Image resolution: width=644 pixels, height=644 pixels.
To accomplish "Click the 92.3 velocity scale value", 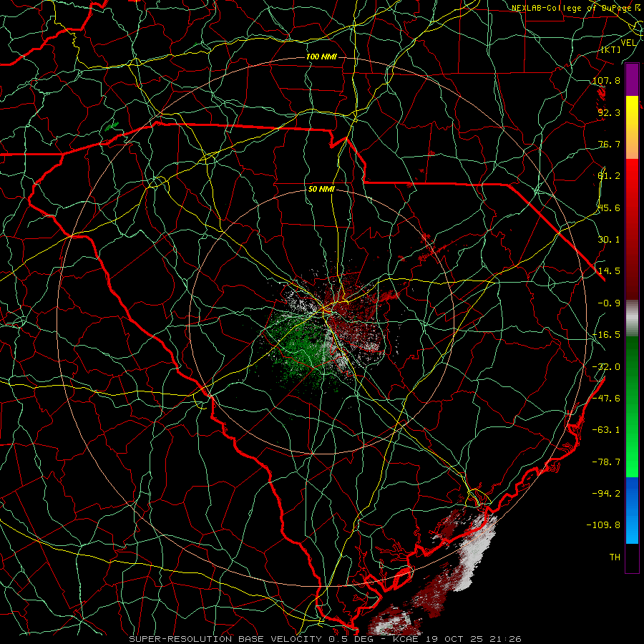I will tap(609, 112).
